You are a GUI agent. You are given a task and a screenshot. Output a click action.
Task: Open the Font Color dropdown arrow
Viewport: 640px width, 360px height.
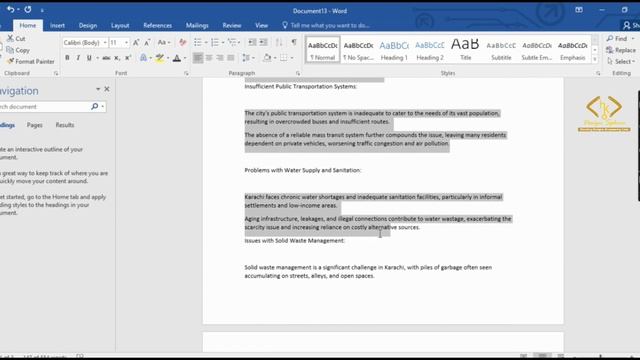coord(184,58)
